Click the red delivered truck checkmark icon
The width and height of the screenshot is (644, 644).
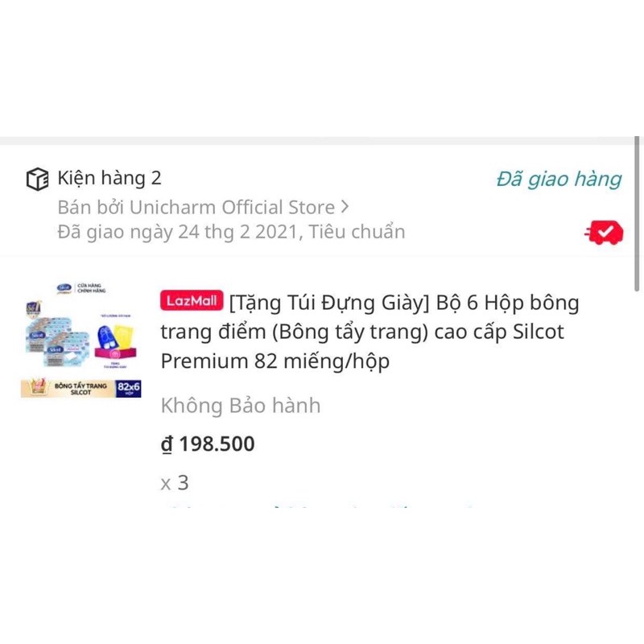pos(605,233)
